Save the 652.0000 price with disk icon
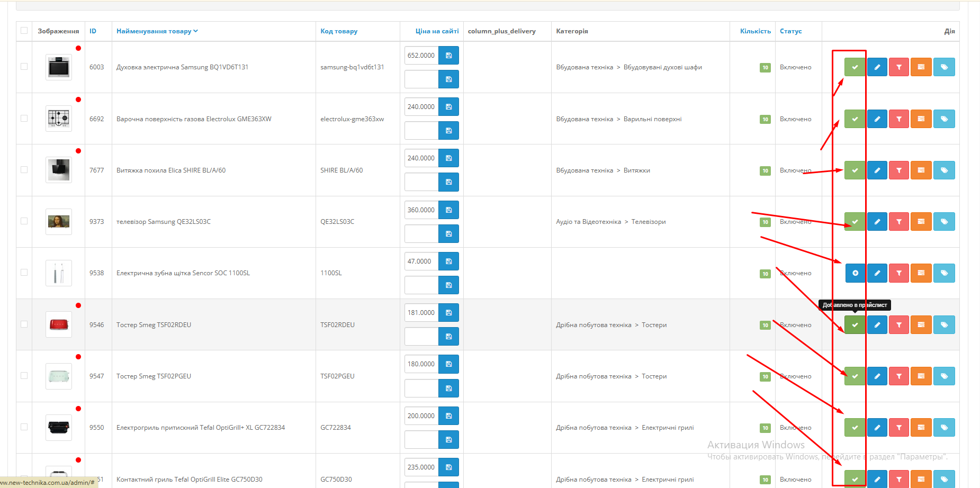The height and width of the screenshot is (488, 980). click(448, 56)
